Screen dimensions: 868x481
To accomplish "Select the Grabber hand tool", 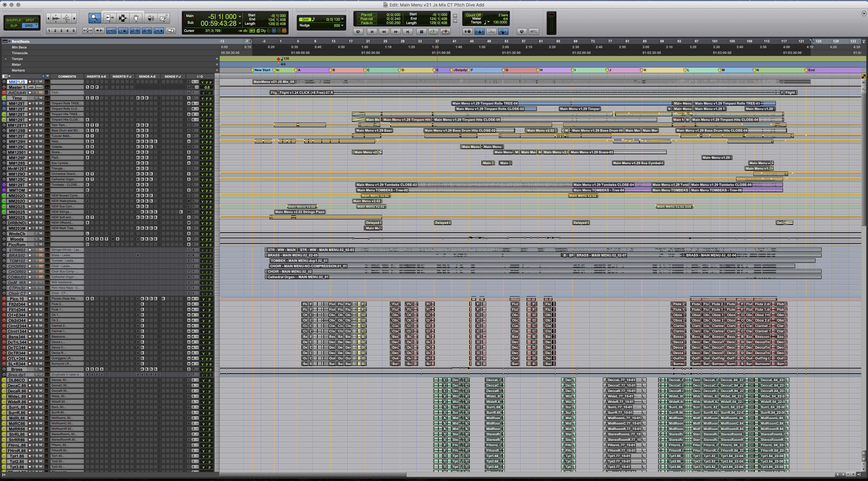I will (136, 18).
